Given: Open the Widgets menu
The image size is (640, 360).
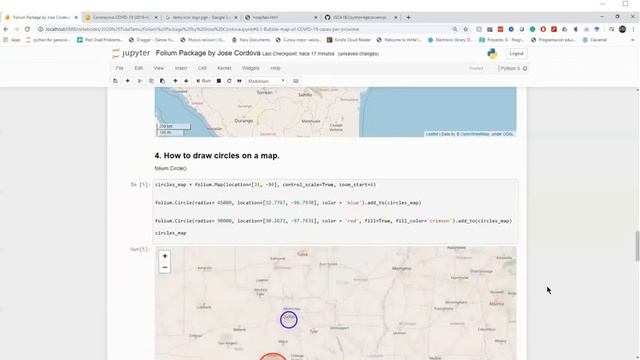Looking at the screenshot, I should pos(251,68).
